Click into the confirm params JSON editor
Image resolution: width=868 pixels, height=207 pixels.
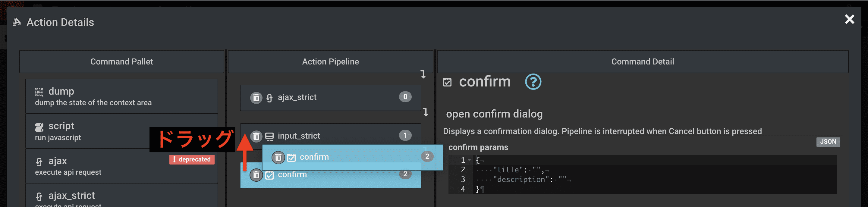(643, 175)
